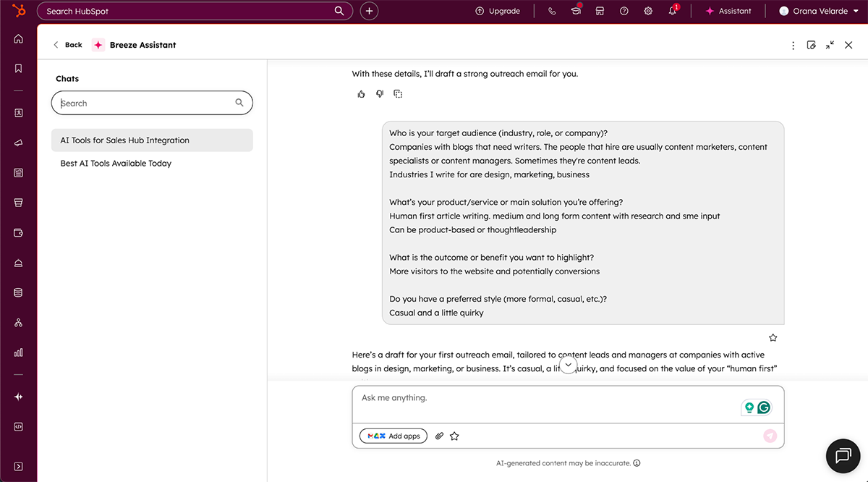
Task: Attach a file using the paperclip icon
Action: [439, 436]
